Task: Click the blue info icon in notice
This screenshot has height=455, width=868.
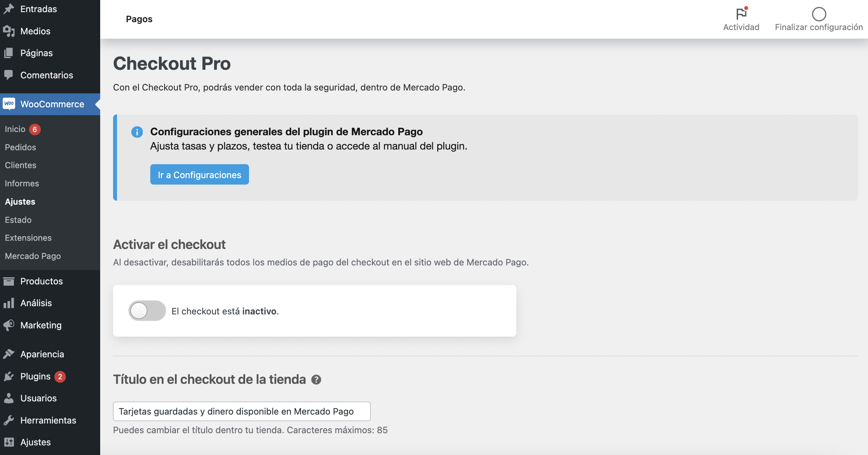Action: point(137,132)
